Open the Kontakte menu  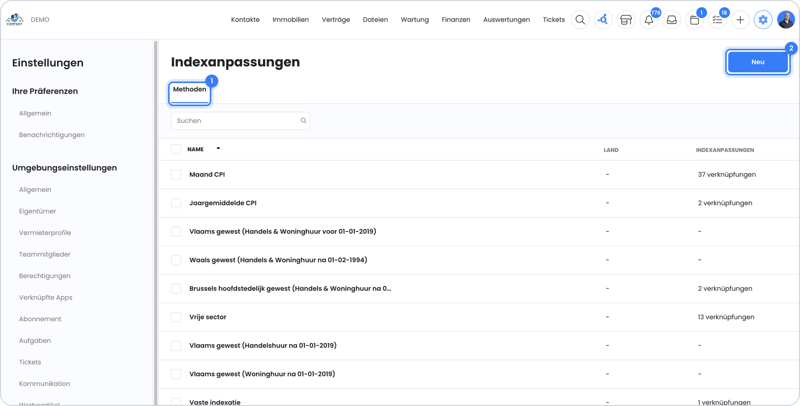[245, 20]
